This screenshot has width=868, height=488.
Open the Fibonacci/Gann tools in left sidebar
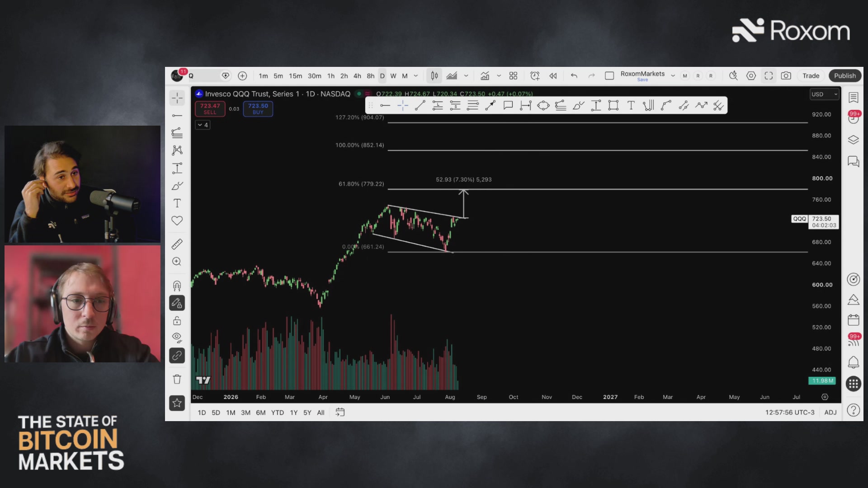[x=177, y=133]
